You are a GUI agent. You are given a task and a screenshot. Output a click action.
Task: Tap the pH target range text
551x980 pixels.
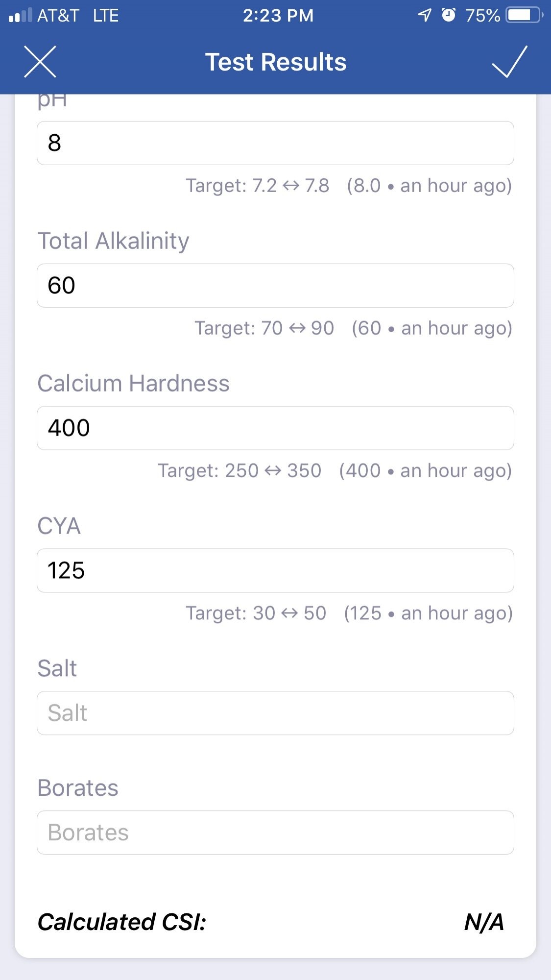257,186
